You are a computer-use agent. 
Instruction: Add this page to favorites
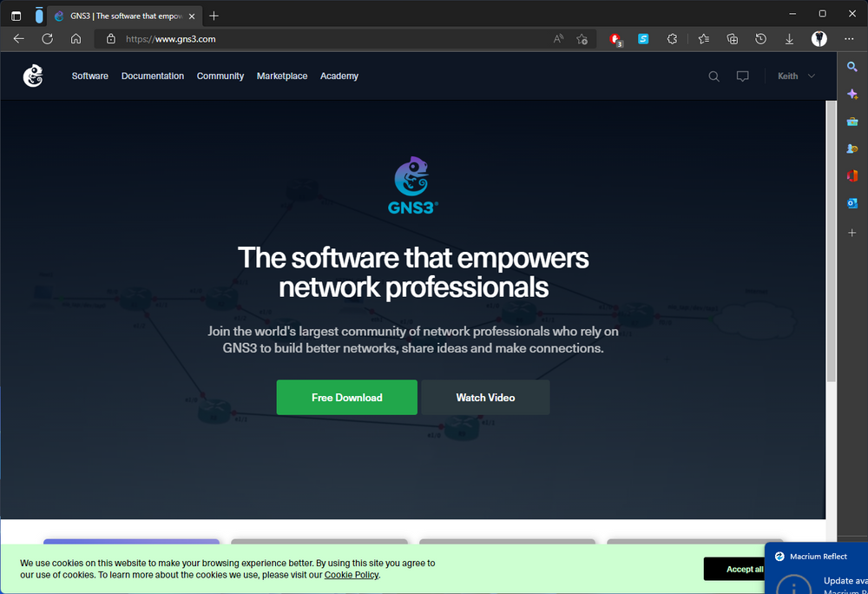[582, 38]
